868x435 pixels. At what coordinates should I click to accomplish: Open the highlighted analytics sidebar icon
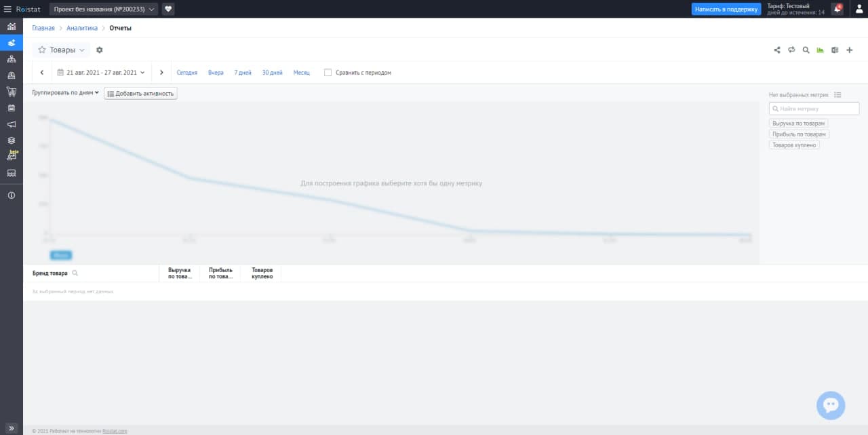tap(12, 43)
